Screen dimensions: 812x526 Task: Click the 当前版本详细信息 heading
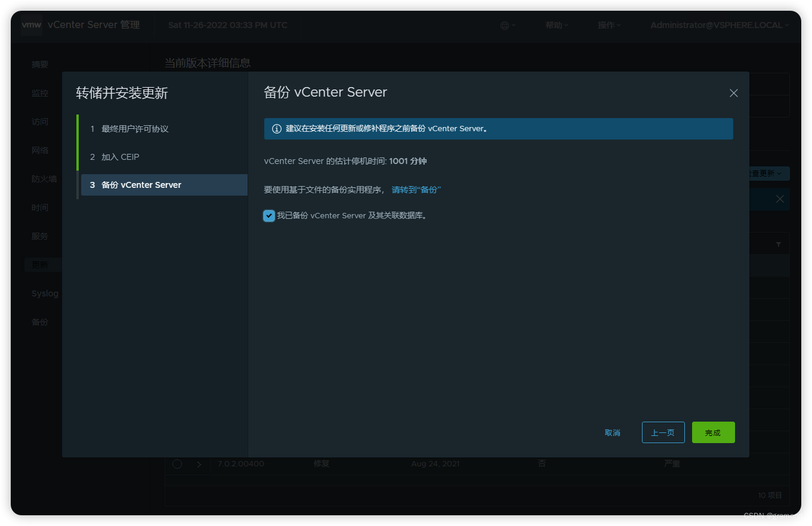click(x=208, y=63)
